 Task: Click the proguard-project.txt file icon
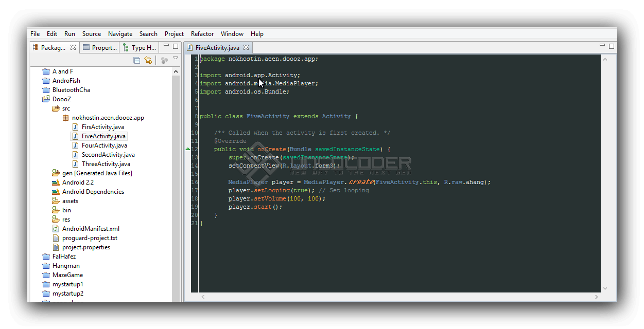(x=56, y=238)
